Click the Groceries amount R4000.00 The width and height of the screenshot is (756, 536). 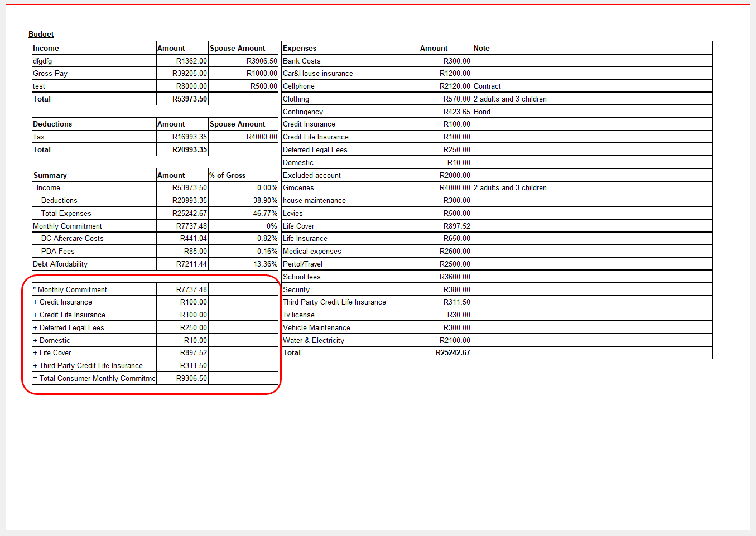pos(454,188)
